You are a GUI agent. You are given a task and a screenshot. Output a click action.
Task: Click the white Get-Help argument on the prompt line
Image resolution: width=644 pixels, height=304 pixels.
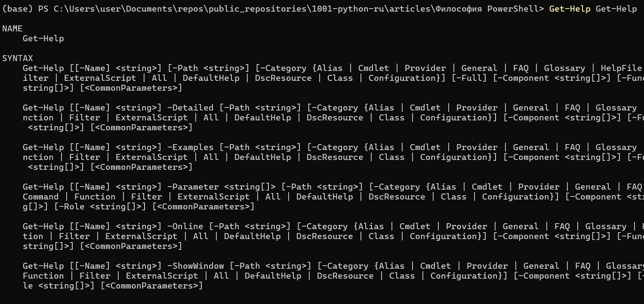point(616,9)
